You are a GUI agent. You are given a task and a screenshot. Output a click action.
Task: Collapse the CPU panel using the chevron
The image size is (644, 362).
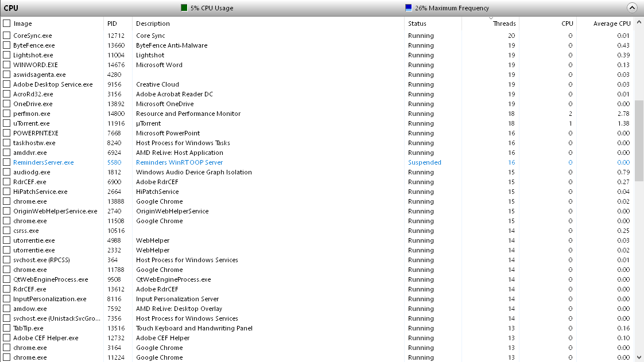632,7
